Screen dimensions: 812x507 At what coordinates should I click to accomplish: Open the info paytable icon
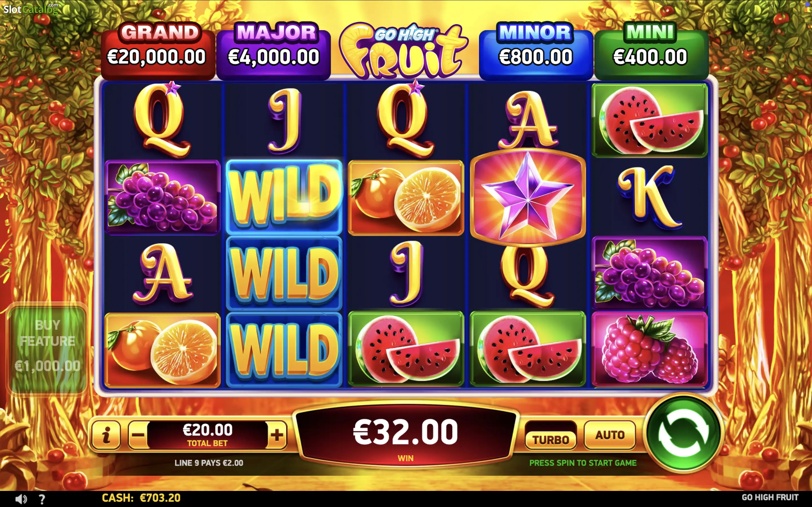[x=106, y=435]
